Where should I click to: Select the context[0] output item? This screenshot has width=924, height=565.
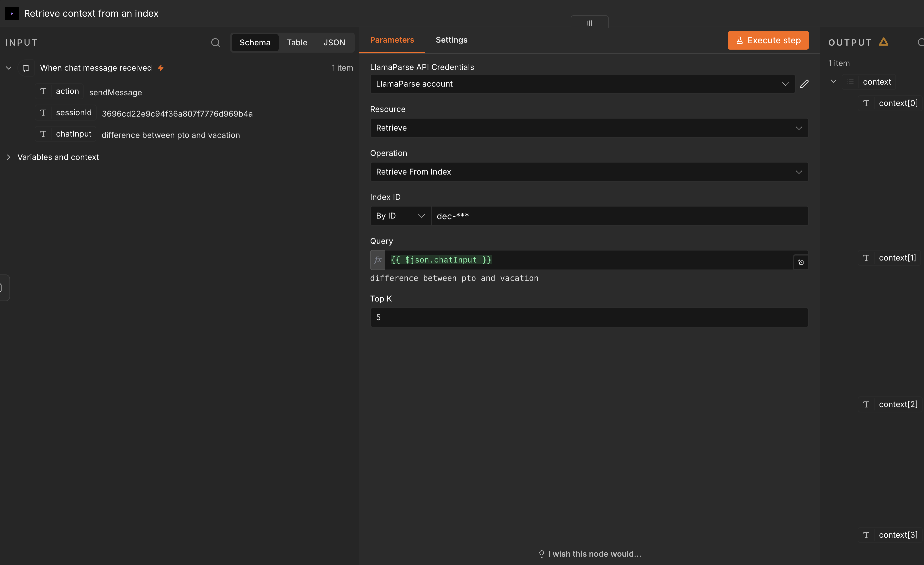pyautogui.click(x=890, y=103)
